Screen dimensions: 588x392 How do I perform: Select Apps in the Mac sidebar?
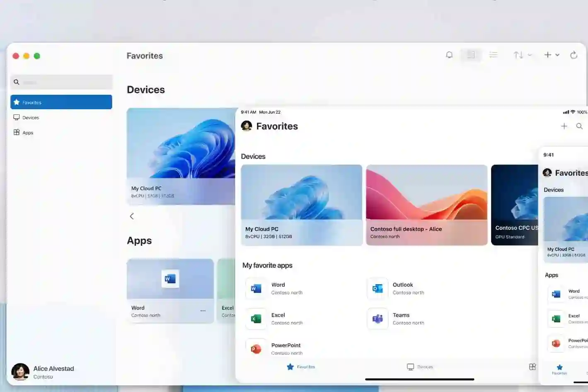click(28, 133)
